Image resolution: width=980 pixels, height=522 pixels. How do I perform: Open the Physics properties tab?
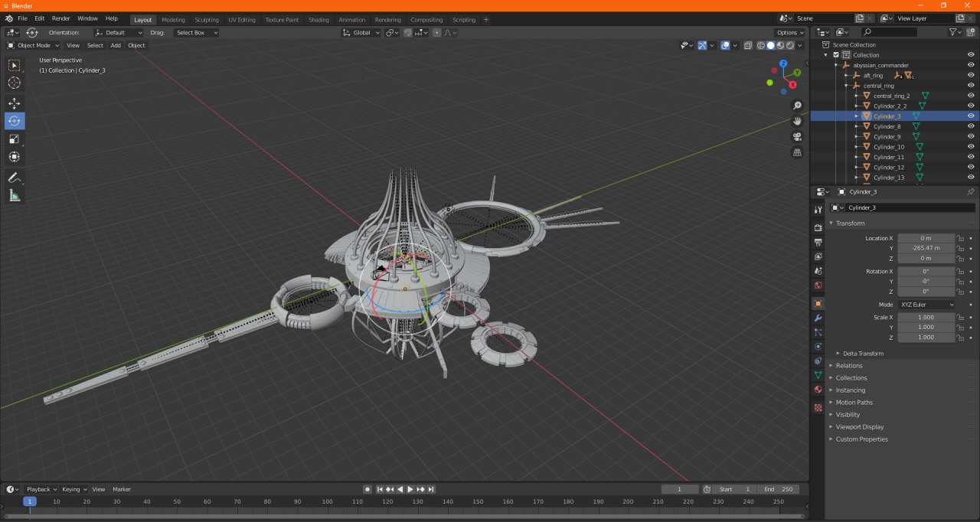coord(818,347)
